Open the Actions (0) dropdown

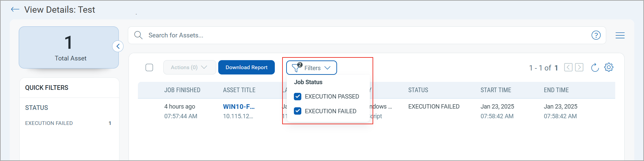[x=189, y=67]
